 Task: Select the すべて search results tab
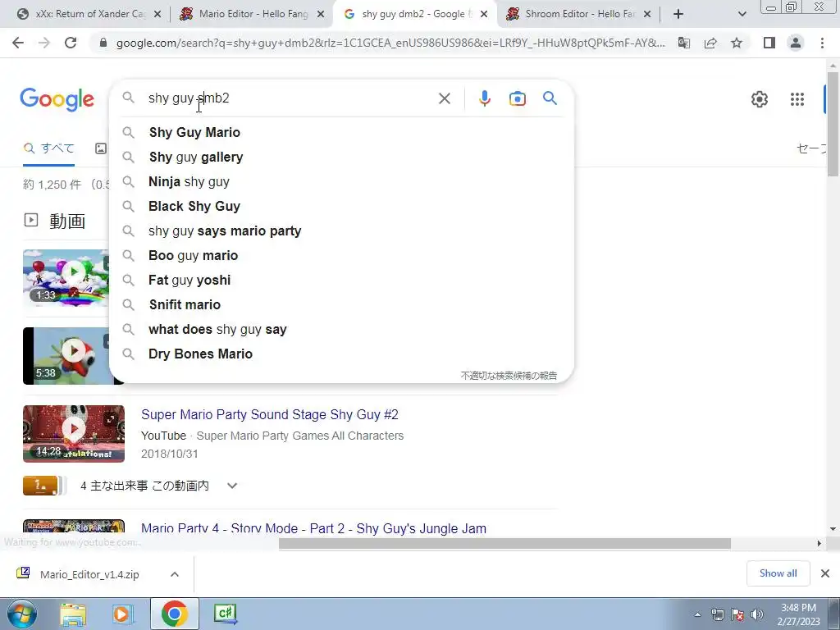click(48, 148)
